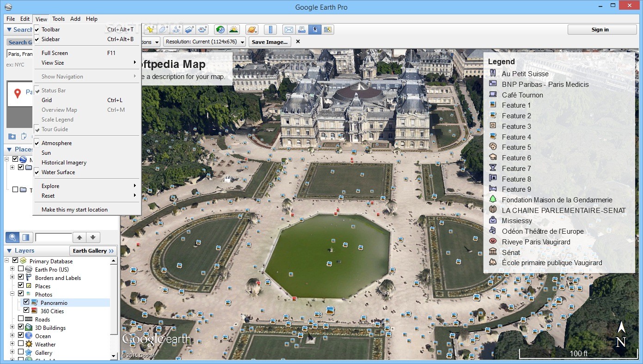Collapse the Photos tree node
This screenshot has width=643, height=364.
12,294
